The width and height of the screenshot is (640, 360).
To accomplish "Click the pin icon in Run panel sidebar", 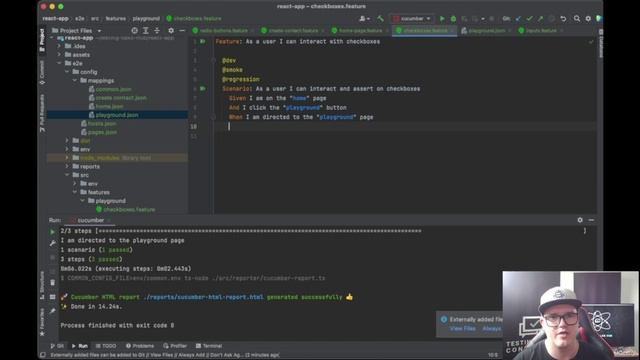I will click(52, 311).
